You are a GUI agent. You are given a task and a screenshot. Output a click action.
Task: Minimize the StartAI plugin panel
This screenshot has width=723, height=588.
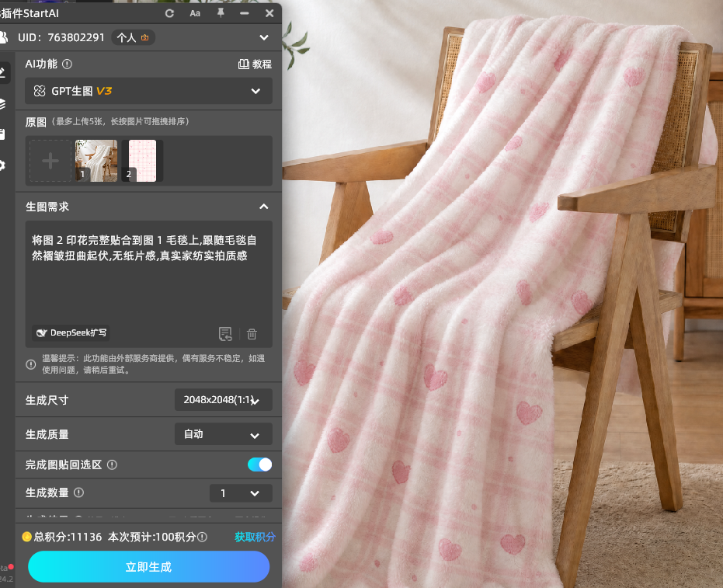(245, 13)
